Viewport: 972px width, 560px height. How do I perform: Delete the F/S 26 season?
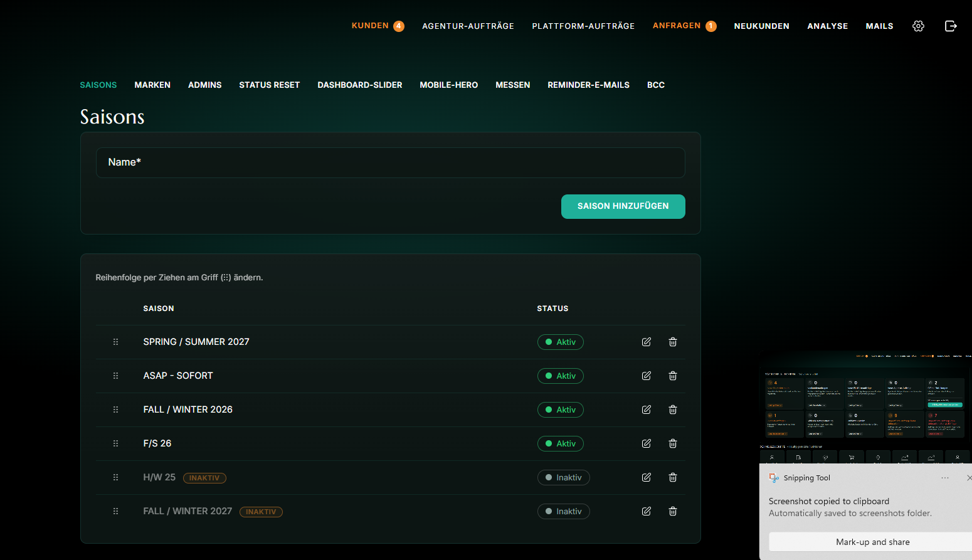(673, 443)
